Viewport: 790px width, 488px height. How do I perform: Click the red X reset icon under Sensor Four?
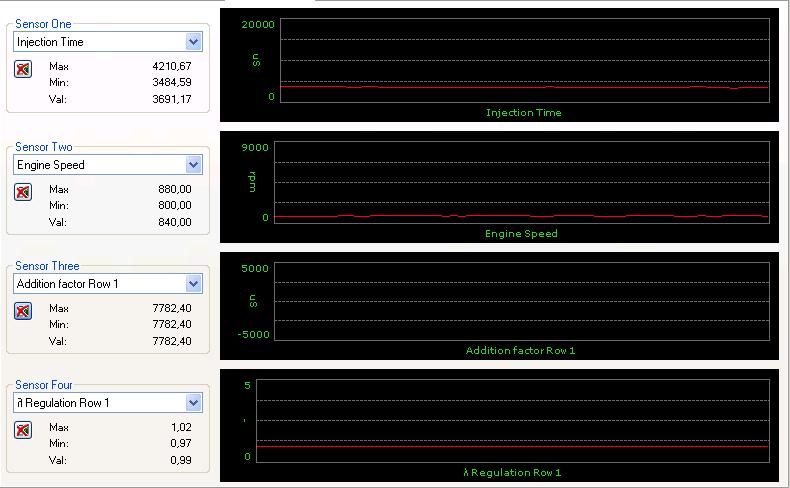point(23,430)
